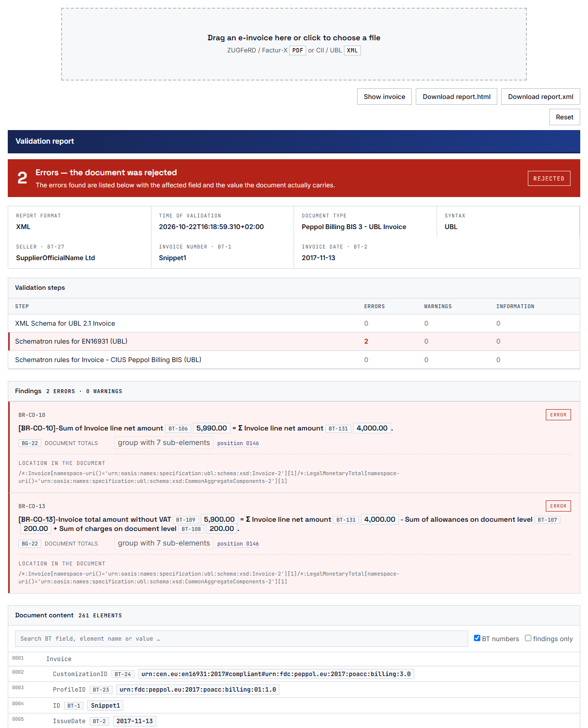Click the BG-22 tag in BR-CO-13 finding
The width and height of the screenshot is (588, 728).
click(x=30, y=544)
